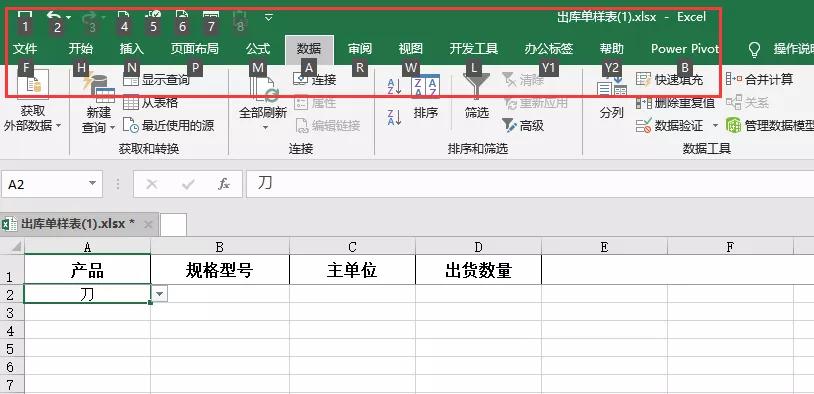Click 删除重复值 button
The height and width of the screenshot is (394, 814).
click(676, 103)
